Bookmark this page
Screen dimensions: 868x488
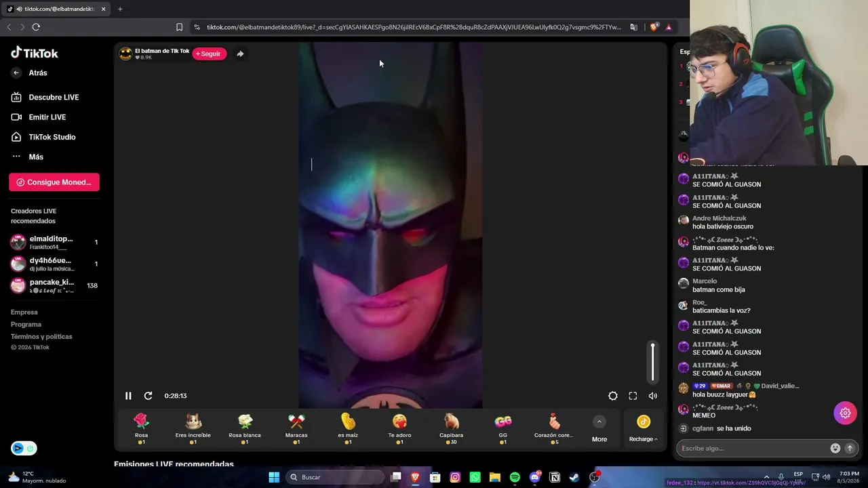pos(179,27)
